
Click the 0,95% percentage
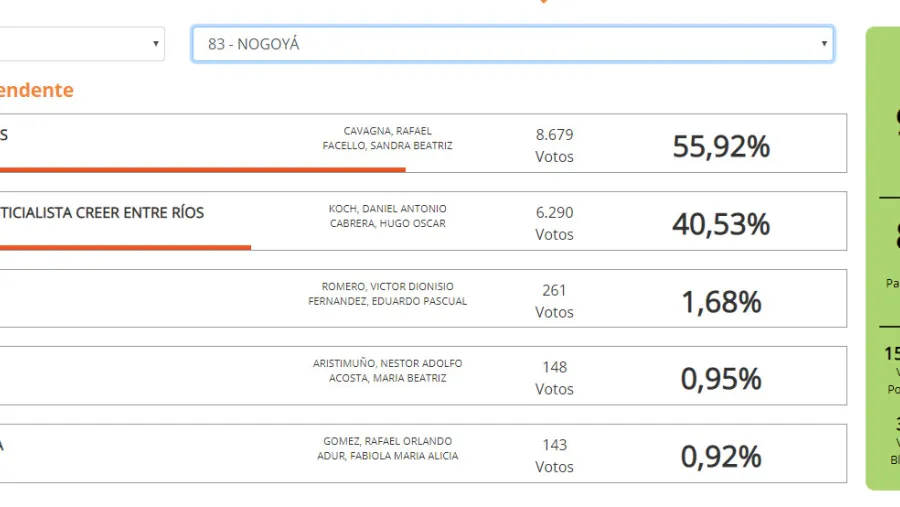point(721,379)
